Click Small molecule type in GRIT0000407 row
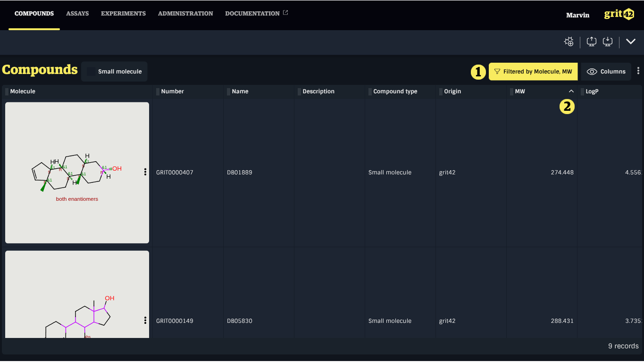 390,173
